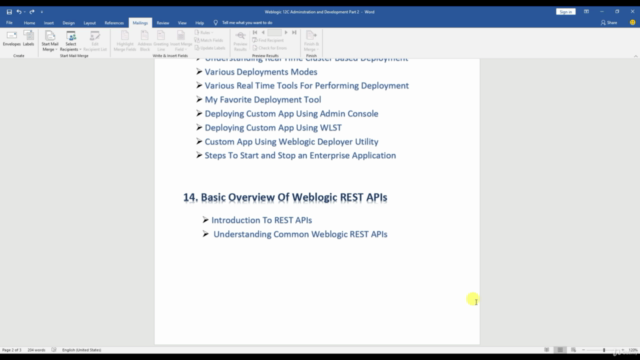The width and height of the screenshot is (640, 360).
Task: Click the Redo icon in title bar
Action: 32,12
